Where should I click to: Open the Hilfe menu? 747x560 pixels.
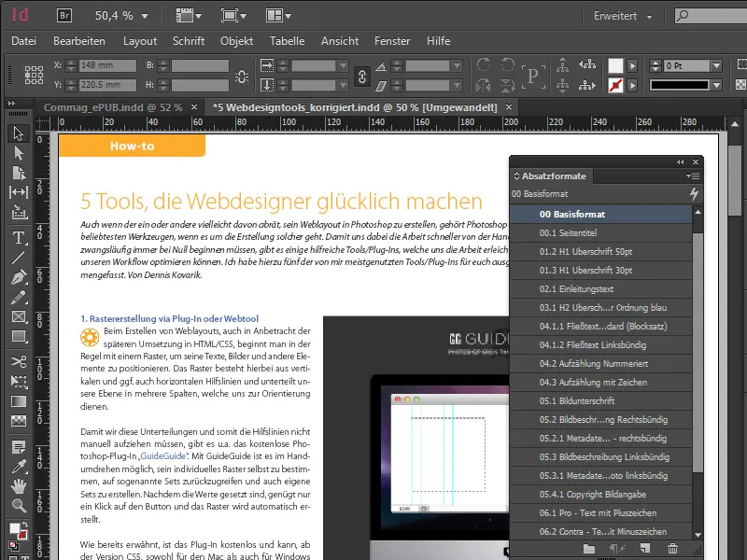pyautogui.click(x=438, y=41)
